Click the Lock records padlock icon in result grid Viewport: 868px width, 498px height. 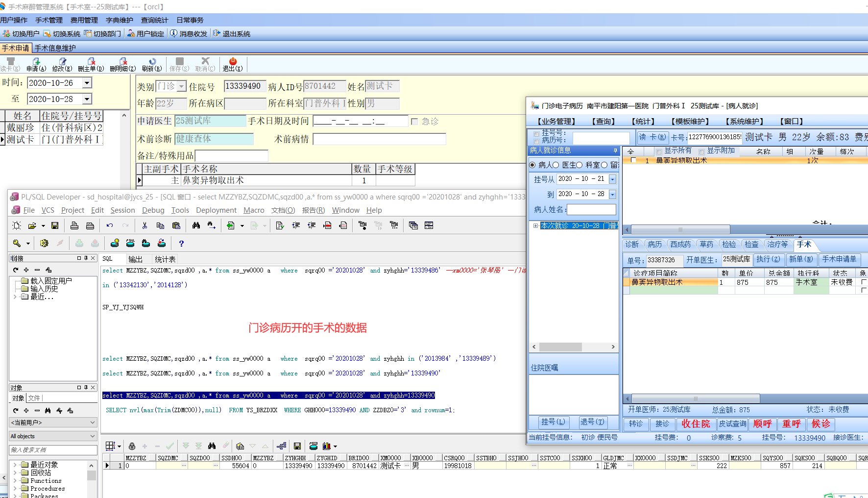(132, 446)
